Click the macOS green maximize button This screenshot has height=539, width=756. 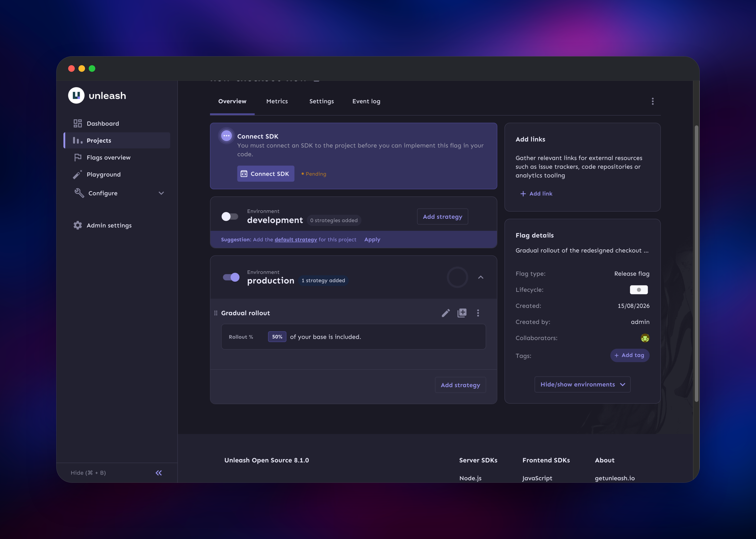[92, 69]
